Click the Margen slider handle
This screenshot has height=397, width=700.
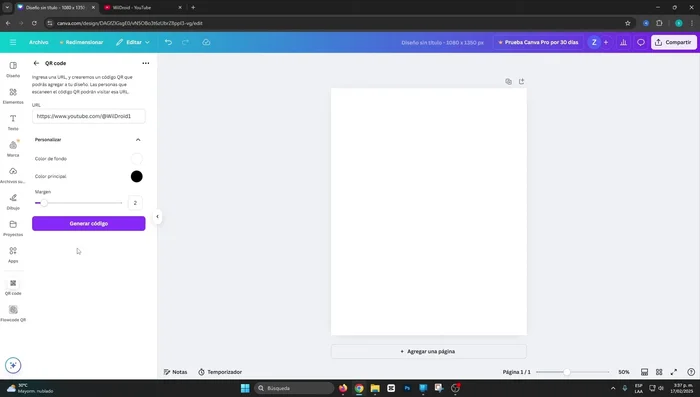tap(44, 203)
